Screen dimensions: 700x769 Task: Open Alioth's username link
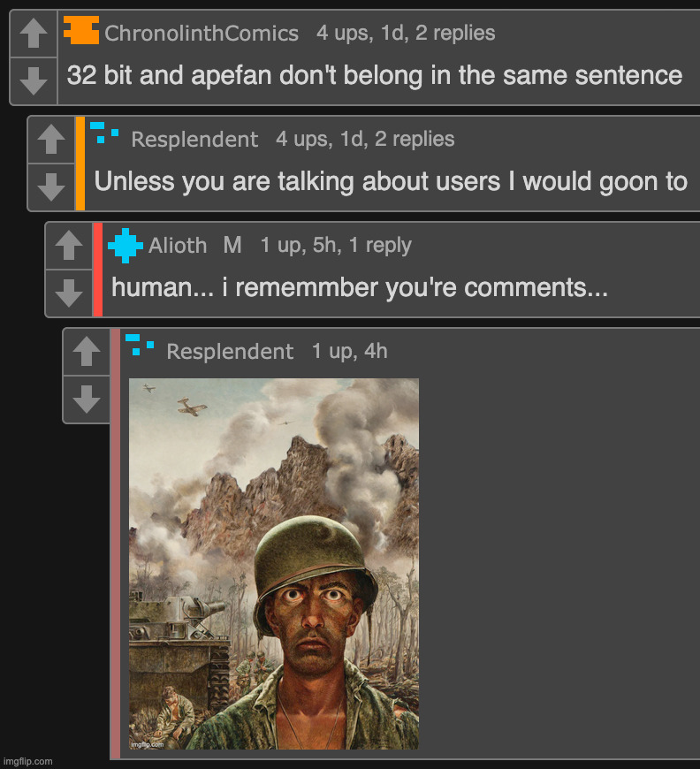tap(178, 246)
